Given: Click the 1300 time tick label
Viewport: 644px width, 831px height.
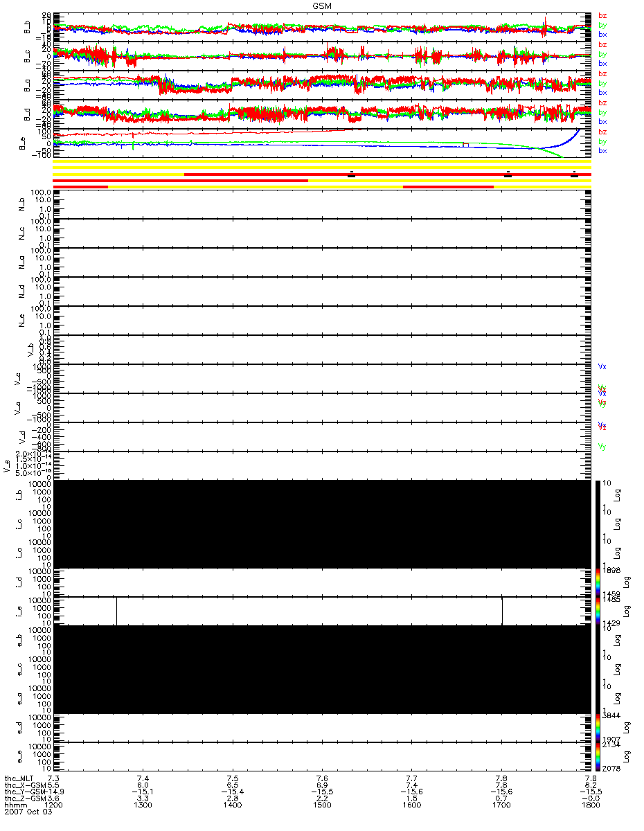Looking at the screenshot, I should click(x=143, y=805).
